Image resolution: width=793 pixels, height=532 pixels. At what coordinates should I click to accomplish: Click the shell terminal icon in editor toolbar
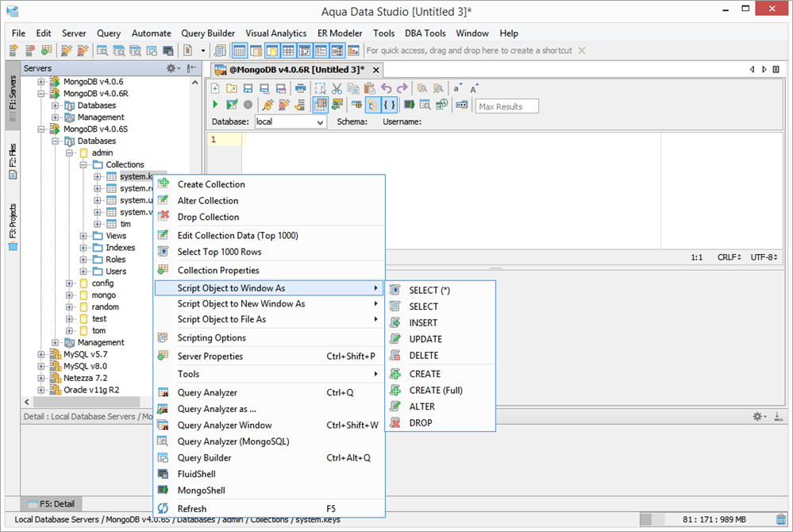[x=410, y=105]
